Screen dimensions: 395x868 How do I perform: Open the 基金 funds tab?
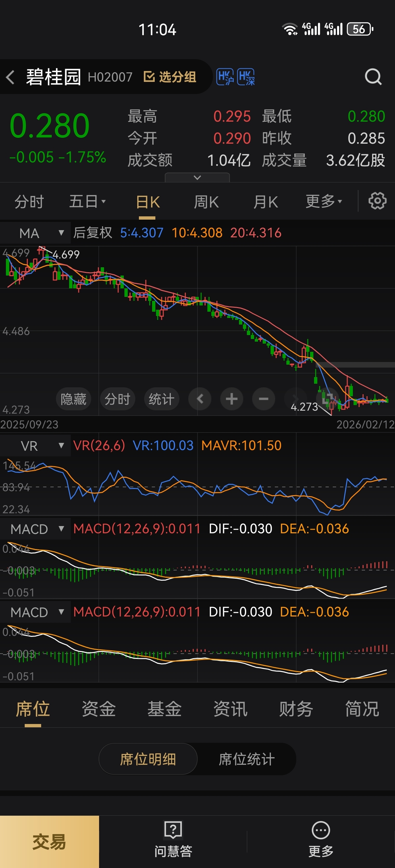click(x=165, y=709)
